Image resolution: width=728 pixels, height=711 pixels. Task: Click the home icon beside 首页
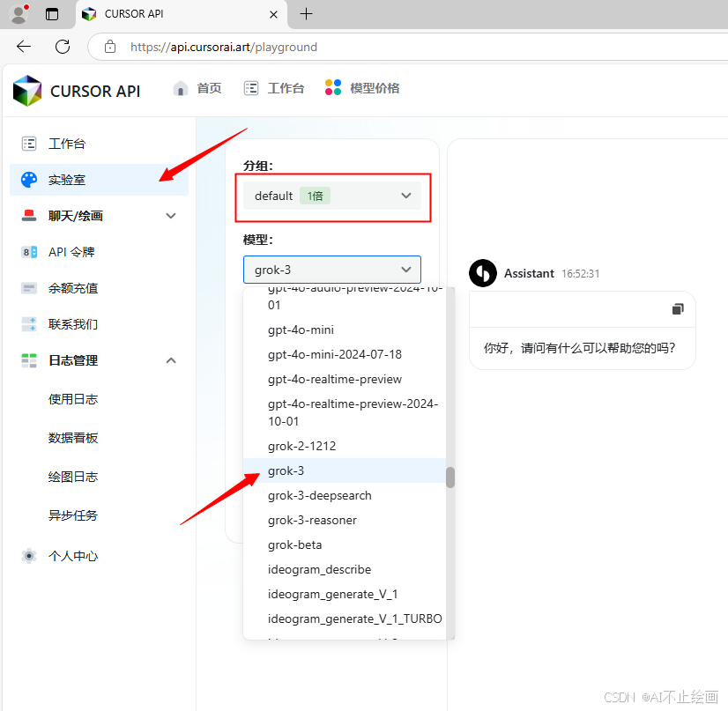pyautogui.click(x=180, y=88)
